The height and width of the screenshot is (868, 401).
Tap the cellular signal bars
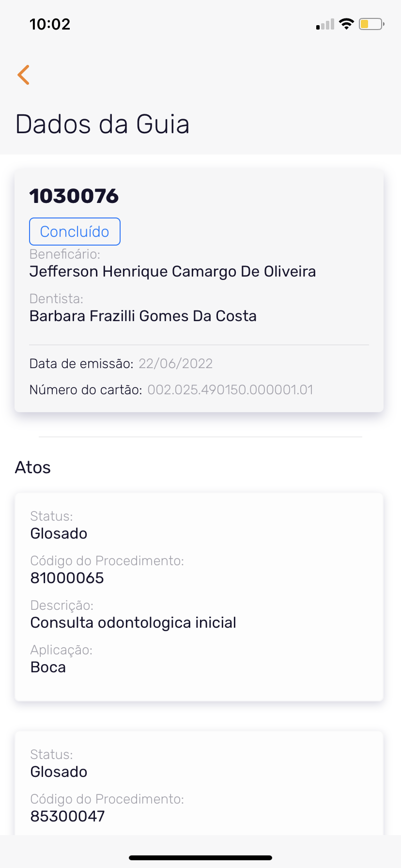coord(325,24)
